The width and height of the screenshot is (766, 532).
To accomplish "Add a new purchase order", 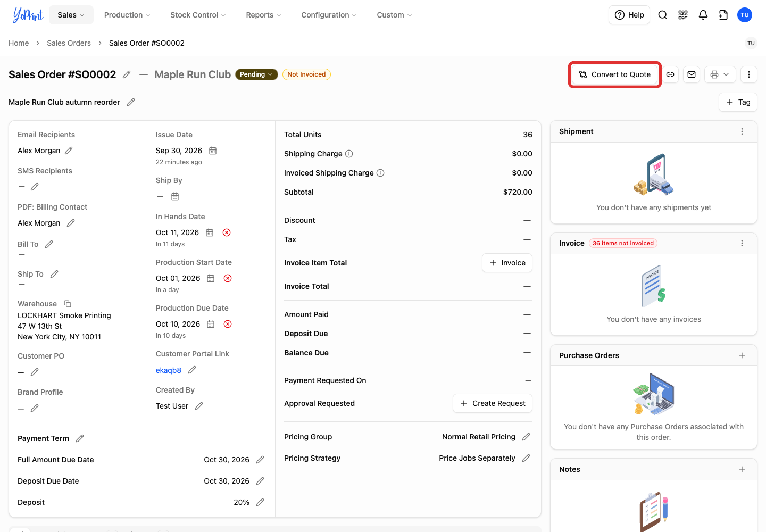I will click(742, 355).
